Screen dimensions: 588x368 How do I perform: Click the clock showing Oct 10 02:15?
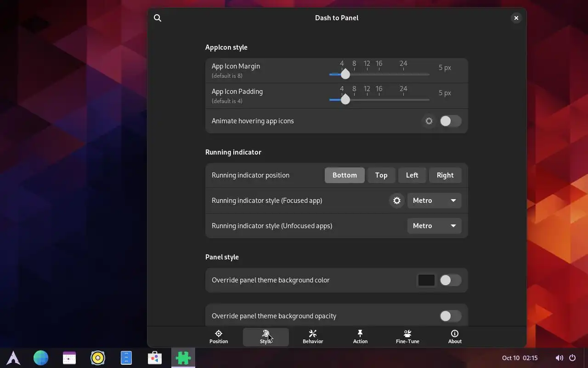(x=520, y=358)
